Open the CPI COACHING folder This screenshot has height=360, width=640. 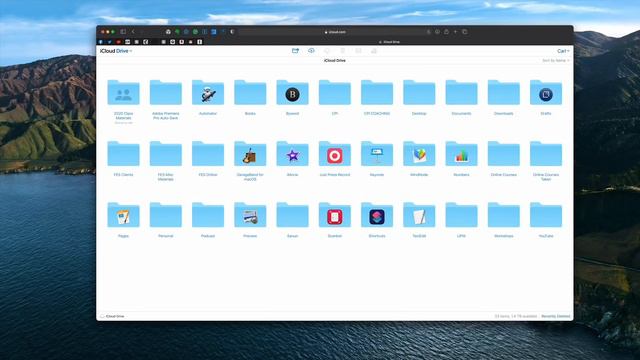pyautogui.click(x=377, y=93)
